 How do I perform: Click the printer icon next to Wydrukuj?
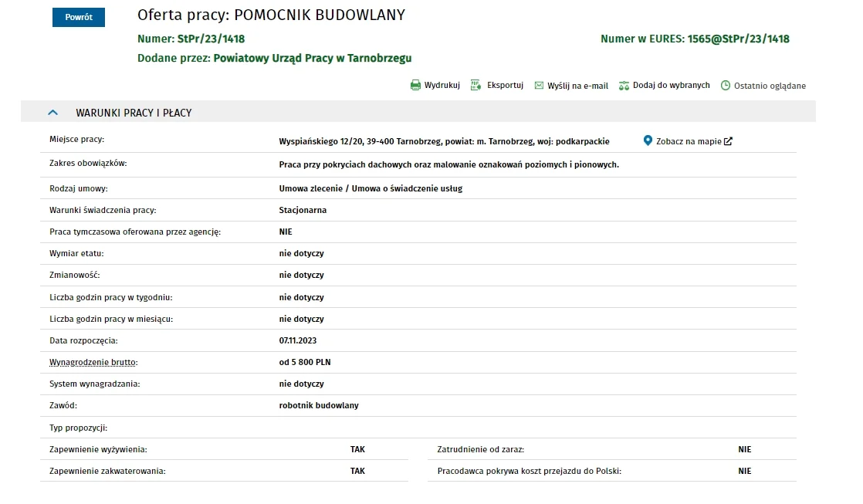pyautogui.click(x=415, y=85)
